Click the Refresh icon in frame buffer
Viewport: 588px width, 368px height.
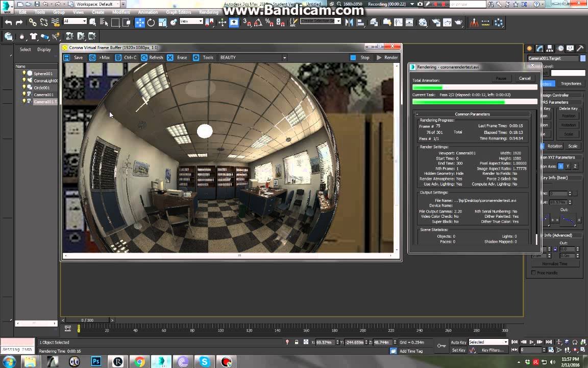point(144,58)
